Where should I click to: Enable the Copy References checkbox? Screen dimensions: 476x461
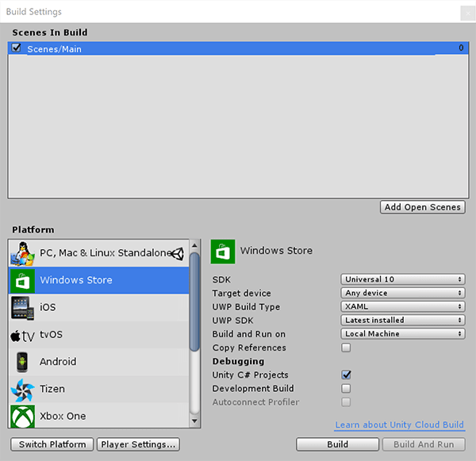pyautogui.click(x=346, y=348)
